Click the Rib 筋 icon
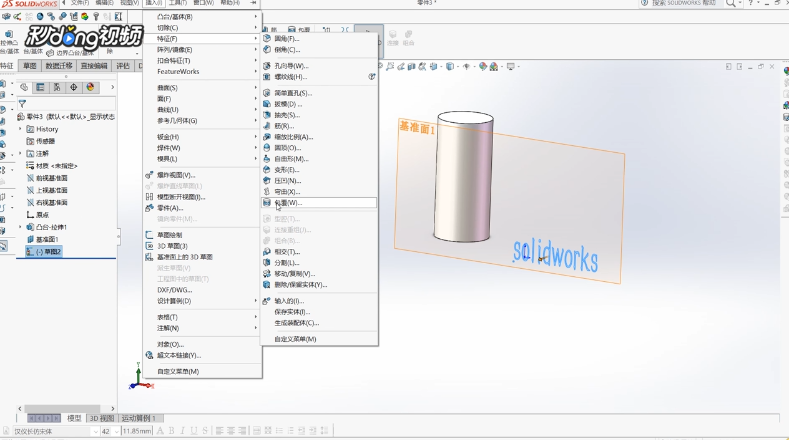Viewport: 789px width, 440px height. (x=267, y=126)
